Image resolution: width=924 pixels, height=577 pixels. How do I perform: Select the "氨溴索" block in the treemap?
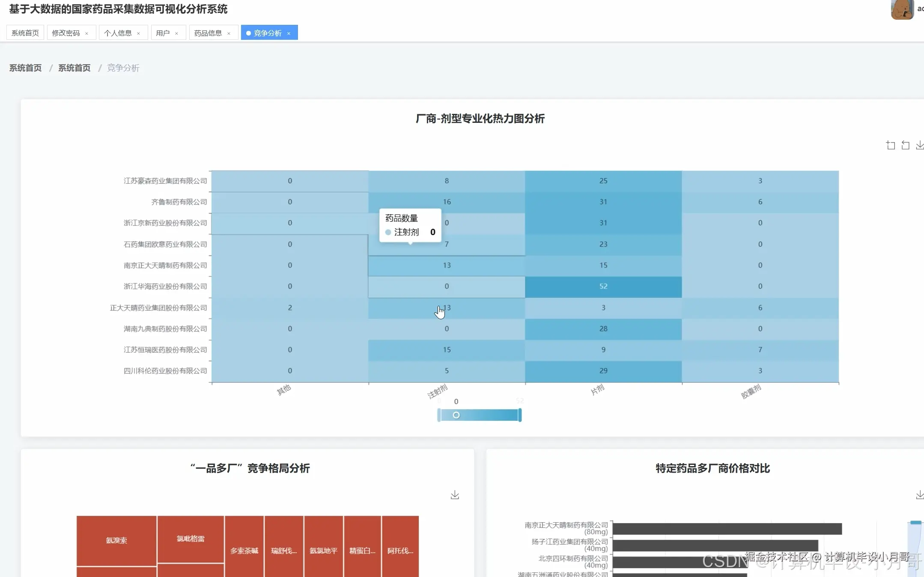coord(116,540)
